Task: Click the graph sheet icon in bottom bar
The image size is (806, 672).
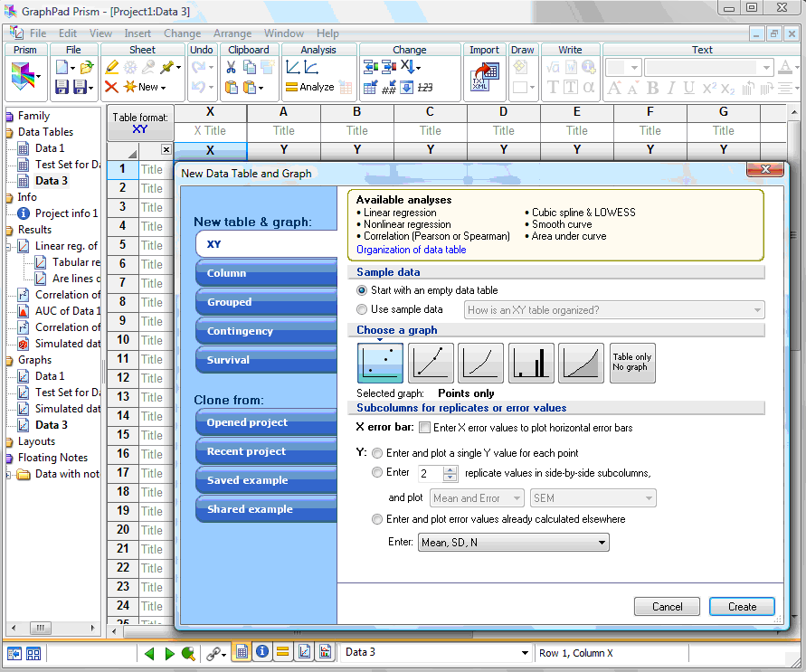Action: coord(304,652)
